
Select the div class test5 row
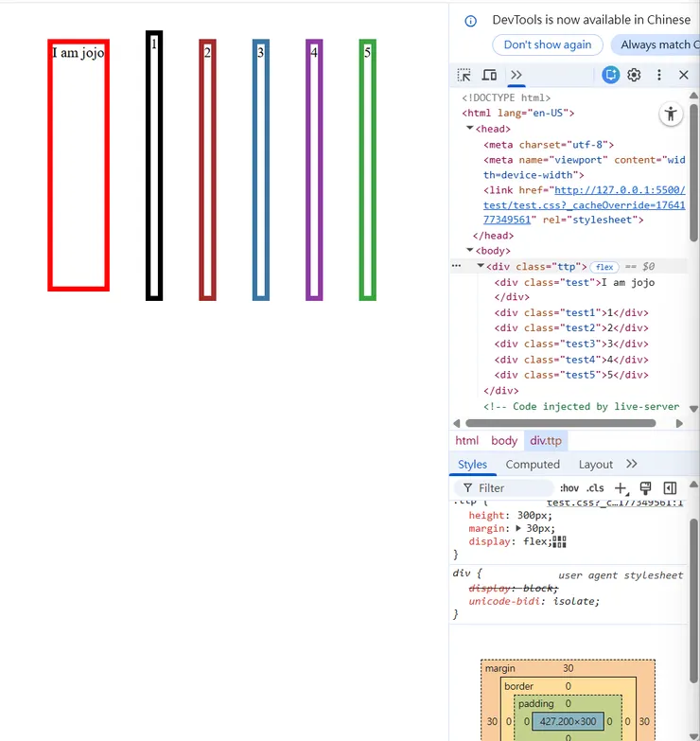[x=571, y=375]
